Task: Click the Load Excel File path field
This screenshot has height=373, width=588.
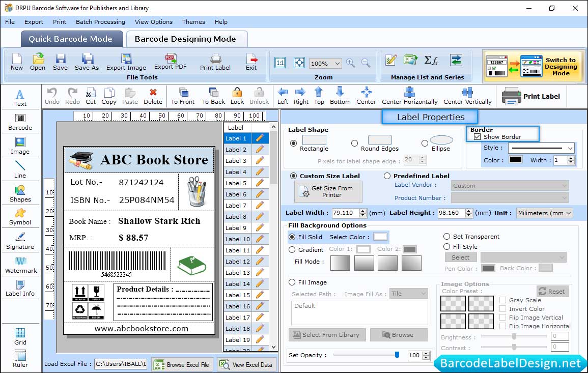Action: tap(121, 364)
